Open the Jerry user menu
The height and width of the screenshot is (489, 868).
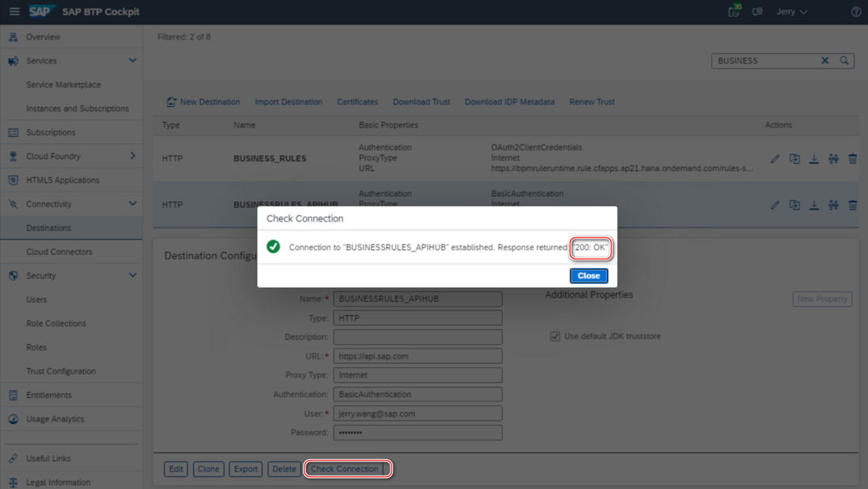791,12
